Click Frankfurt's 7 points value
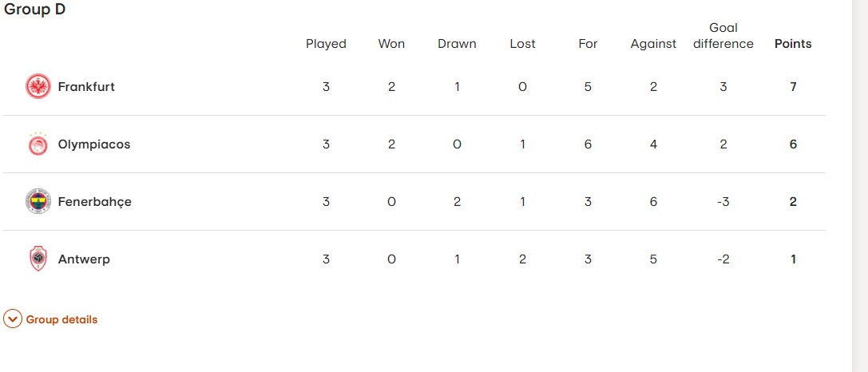 pos(793,87)
